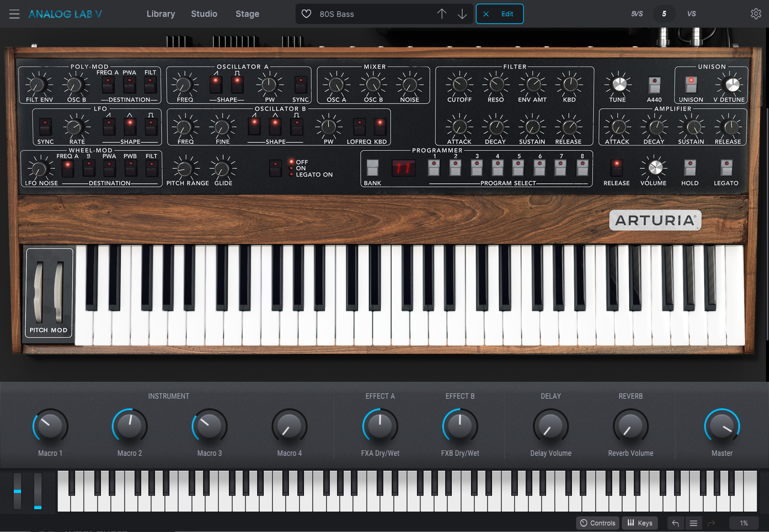
Task: Switch to the Stage tab
Action: (x=248, y=14)
